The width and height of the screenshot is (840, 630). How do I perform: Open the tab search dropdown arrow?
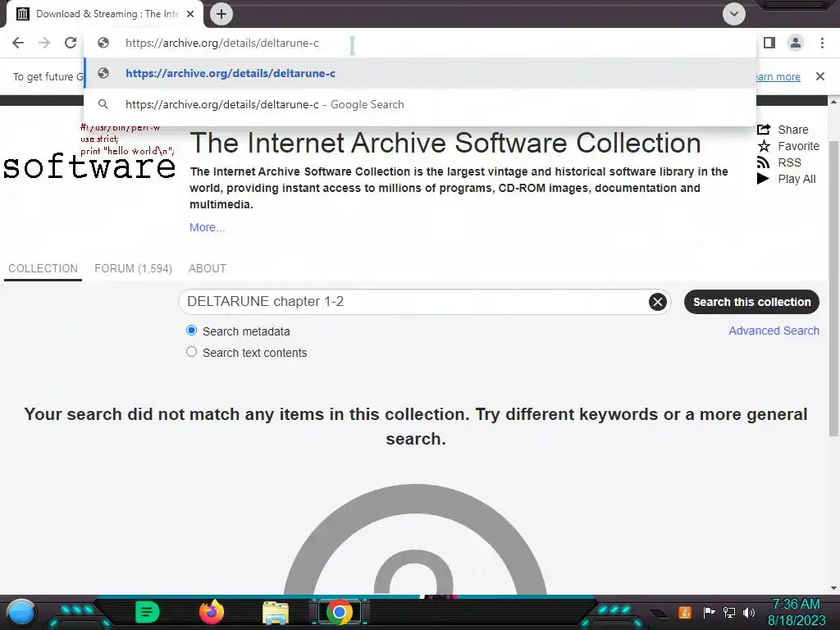click(x=734, y=14)
